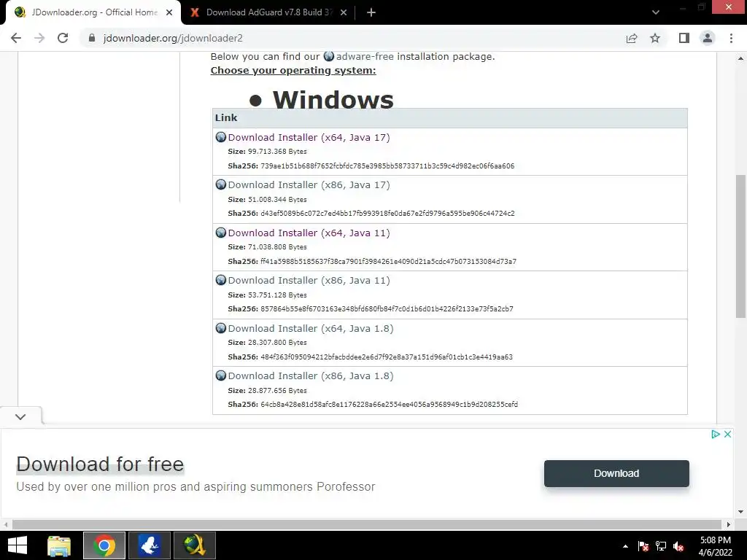Click the muted volume tray icon
Viewport: 747px width, 560px height.
click(x=679, y=546)
